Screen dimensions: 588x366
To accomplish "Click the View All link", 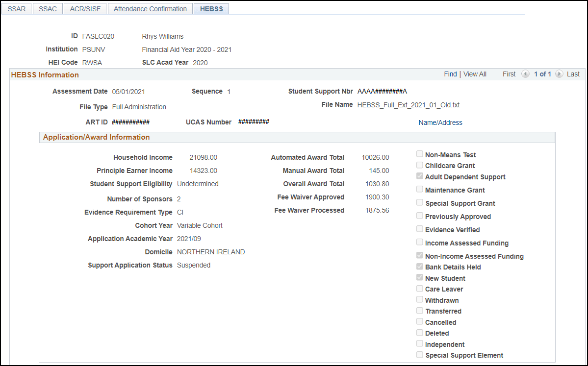I will tap(475, 74).
